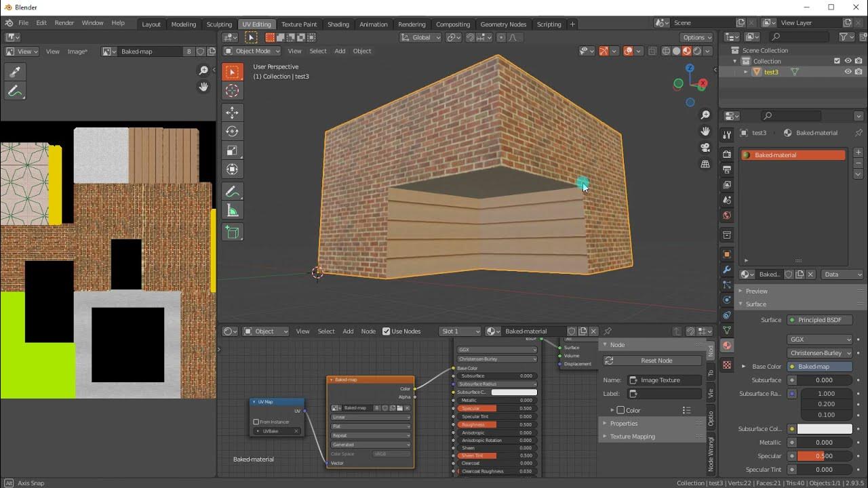This screenshot has width=868, height=488.
Task: Switch to Solid viewport shading
Action: pyautogui.click(x=676, y=51)
